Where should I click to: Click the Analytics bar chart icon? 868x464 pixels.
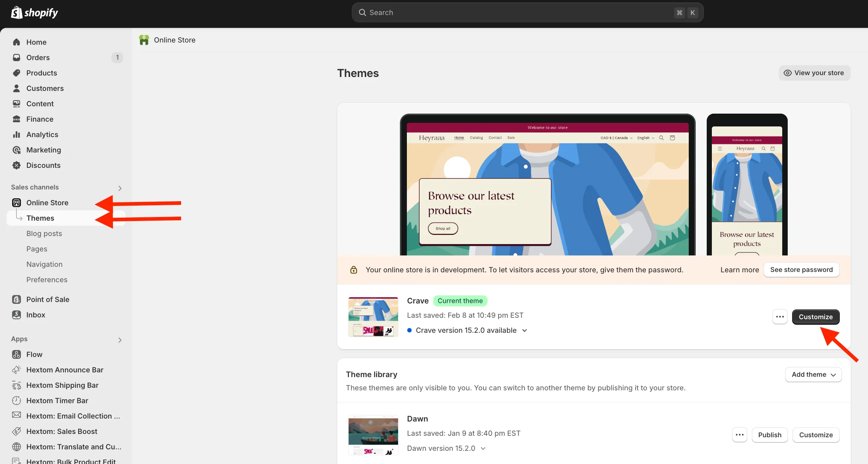(16, 135)
